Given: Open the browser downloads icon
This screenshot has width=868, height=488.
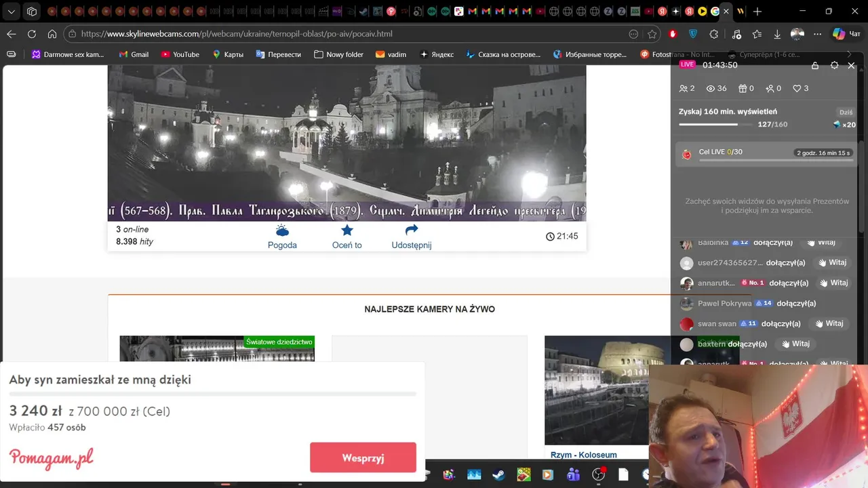Looking at the screenshot, I should click(777, 34).
